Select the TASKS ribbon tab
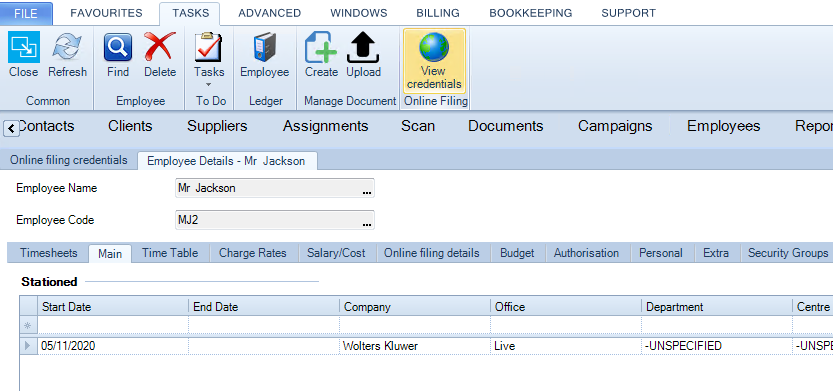 [x=190, y=13]
